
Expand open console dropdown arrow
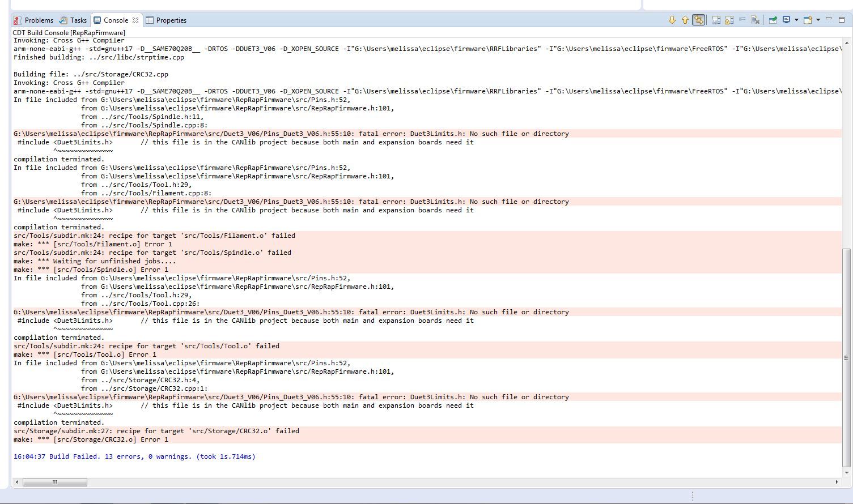[x=818, y=20]
